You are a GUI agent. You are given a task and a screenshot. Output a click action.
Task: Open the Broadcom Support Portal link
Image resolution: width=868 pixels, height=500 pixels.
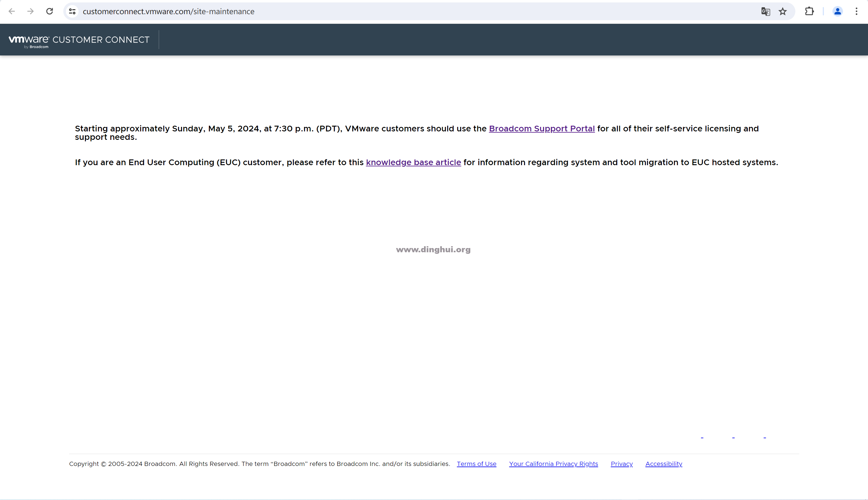tap(542, 128)
